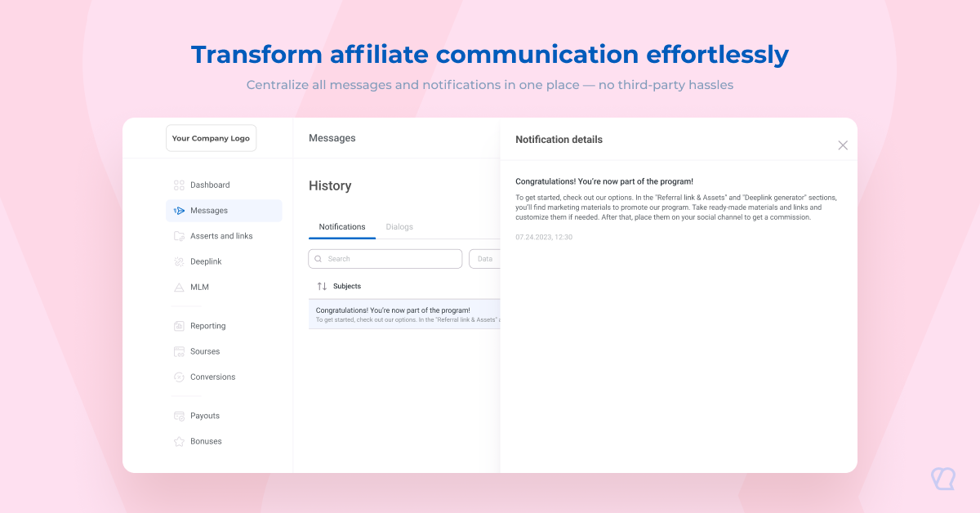980x513 pixels.
Task: Click the Search input field
Action: 385,259
